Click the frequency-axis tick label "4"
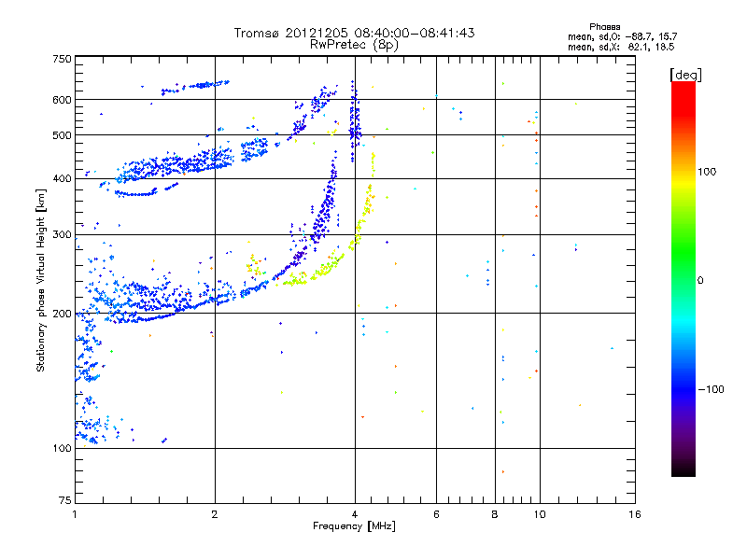 [x=355, y=514]
